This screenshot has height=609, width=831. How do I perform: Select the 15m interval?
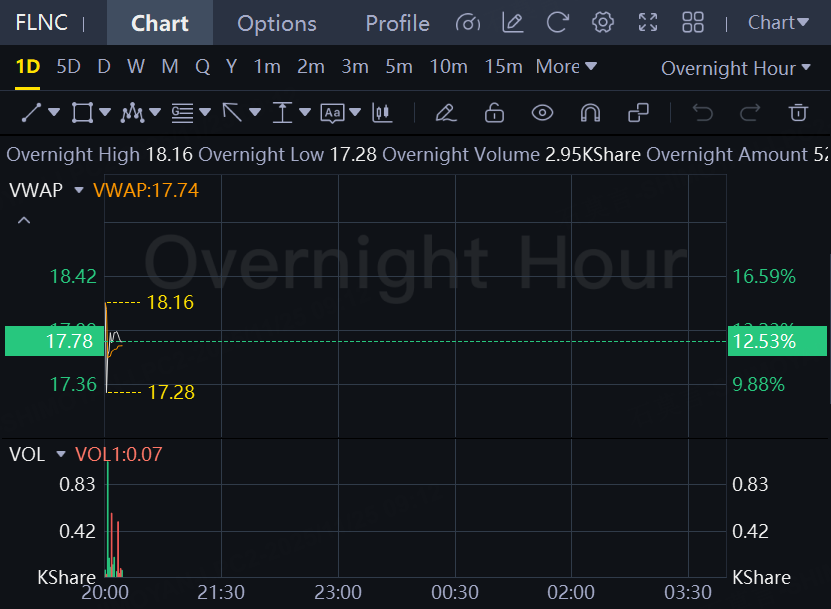pos(503,67)
